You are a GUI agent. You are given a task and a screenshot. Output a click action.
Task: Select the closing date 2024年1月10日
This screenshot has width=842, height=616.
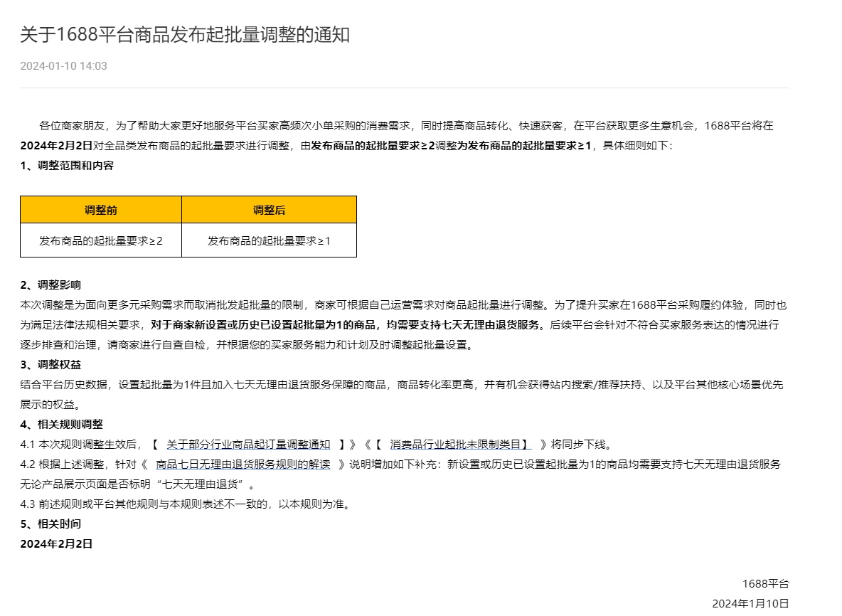[751, 604]
